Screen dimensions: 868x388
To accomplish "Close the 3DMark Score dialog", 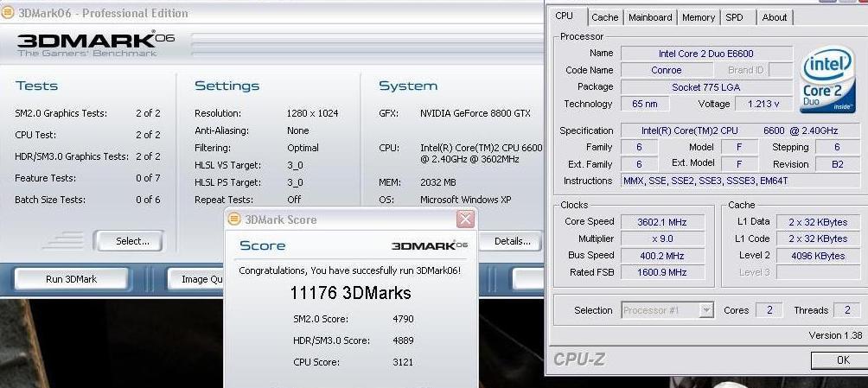I will pyautogui.click(x=465, y=219).
